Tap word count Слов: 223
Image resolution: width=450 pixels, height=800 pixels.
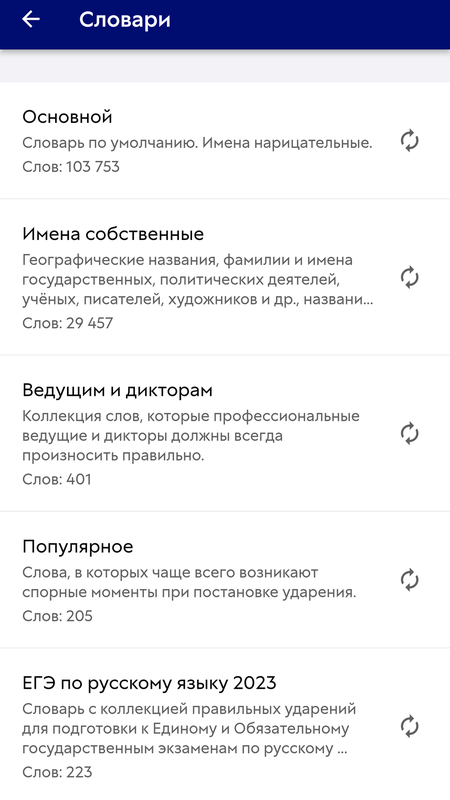(x=57, y=772)
